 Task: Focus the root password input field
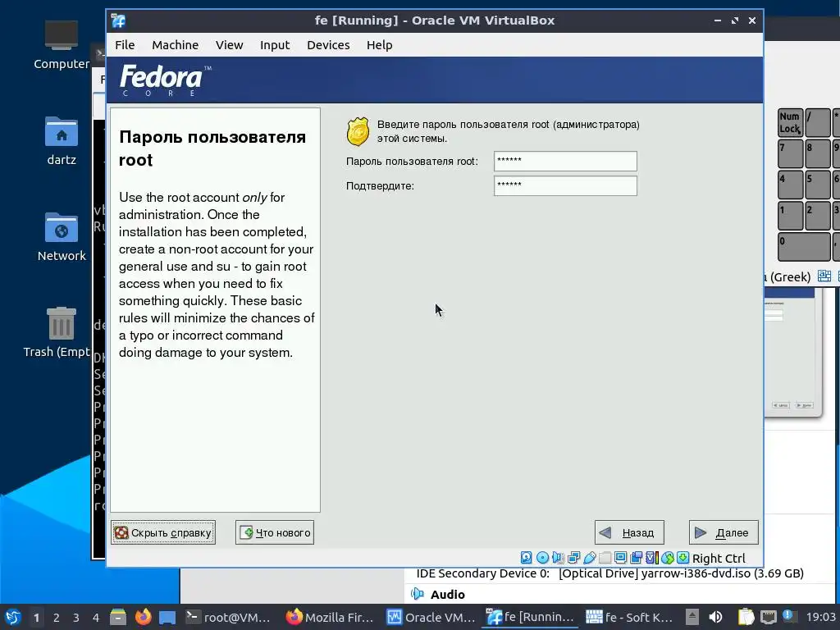pos(565,161)
